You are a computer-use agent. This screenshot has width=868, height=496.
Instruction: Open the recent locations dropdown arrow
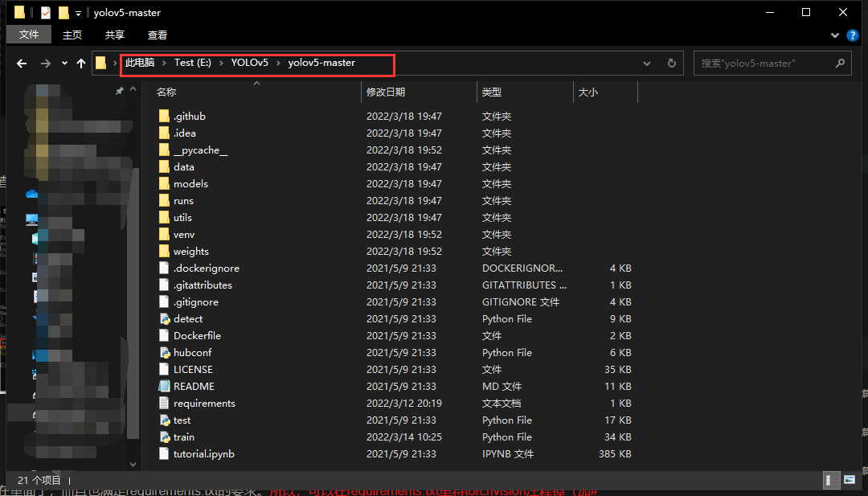tap(64, 64)
